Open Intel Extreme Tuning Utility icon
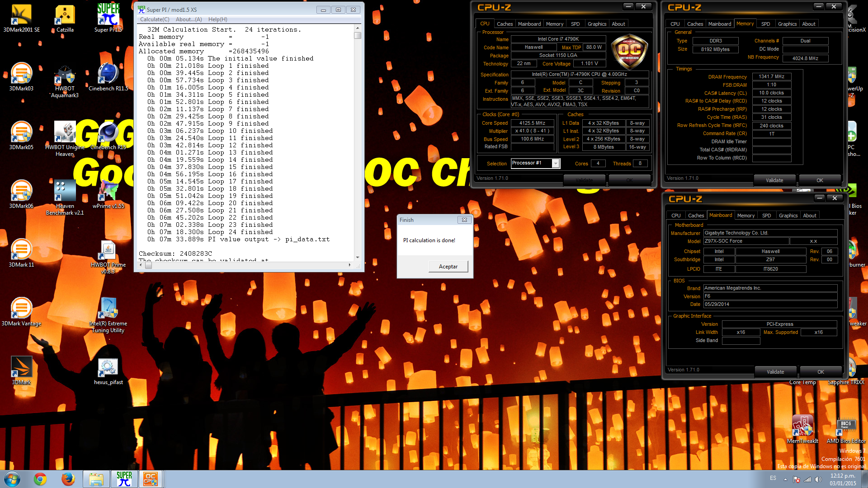The height and width of the screenshot is (488, 868). coord(108,315)
